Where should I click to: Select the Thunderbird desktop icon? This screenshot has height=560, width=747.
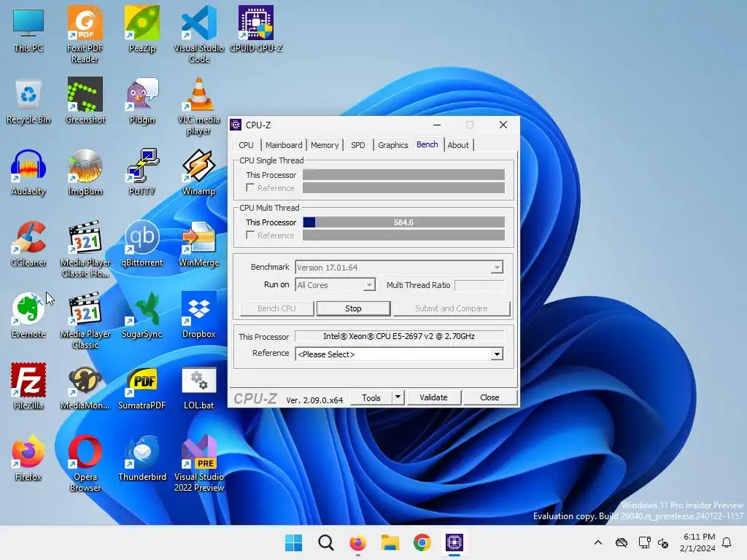(x=142, y=459)
